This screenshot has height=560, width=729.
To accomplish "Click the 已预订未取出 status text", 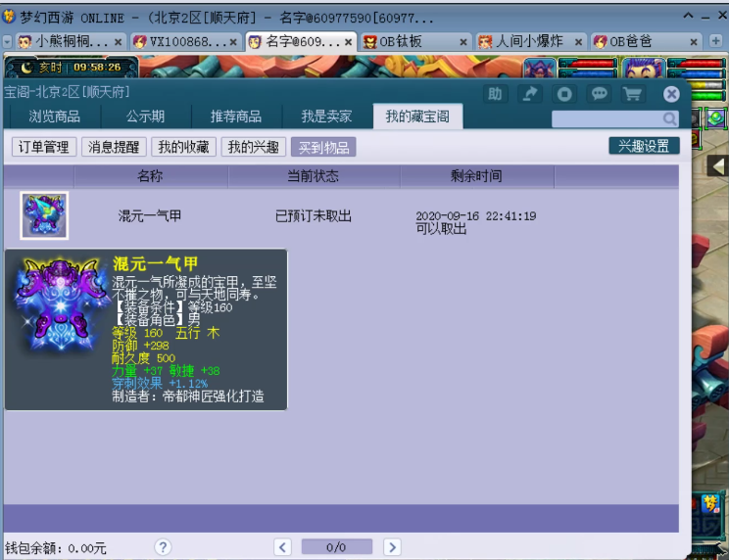I will tap(314, 216).
